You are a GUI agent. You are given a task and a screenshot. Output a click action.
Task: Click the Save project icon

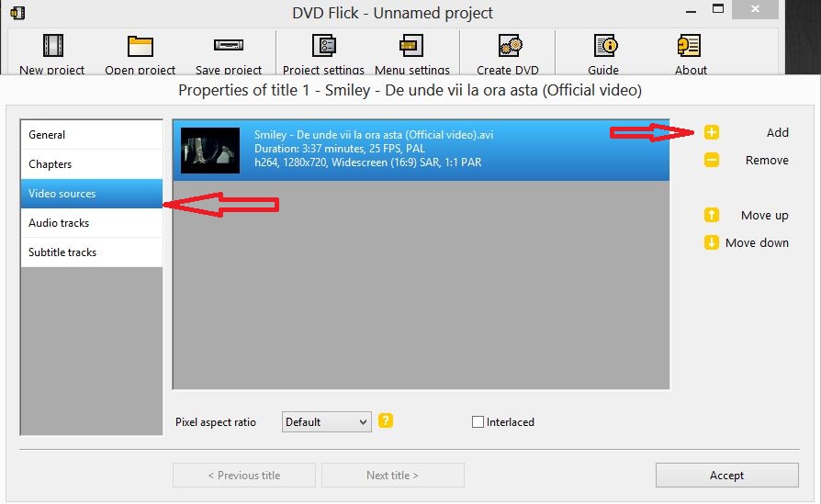(228, 46)
